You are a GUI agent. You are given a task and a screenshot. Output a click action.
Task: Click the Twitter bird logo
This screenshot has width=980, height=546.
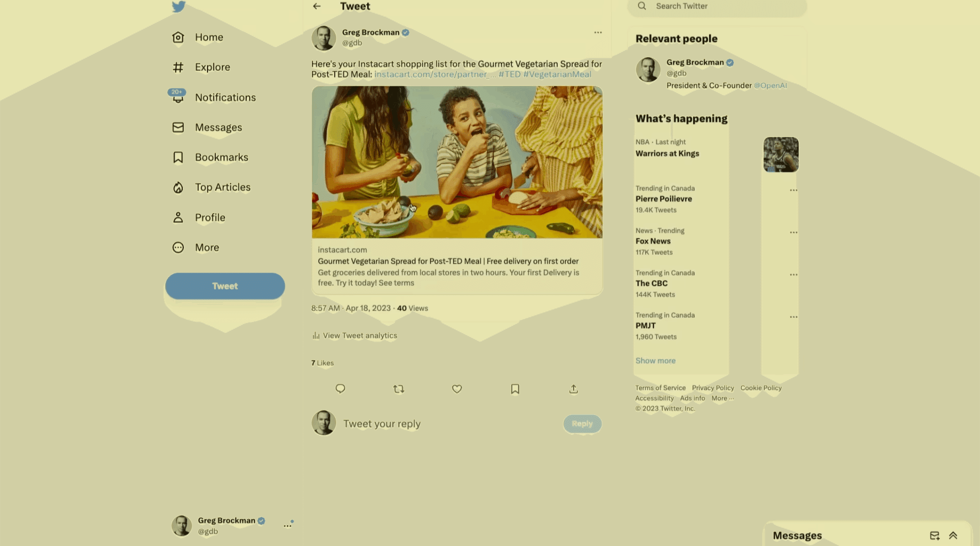click(x=178, y=6)
